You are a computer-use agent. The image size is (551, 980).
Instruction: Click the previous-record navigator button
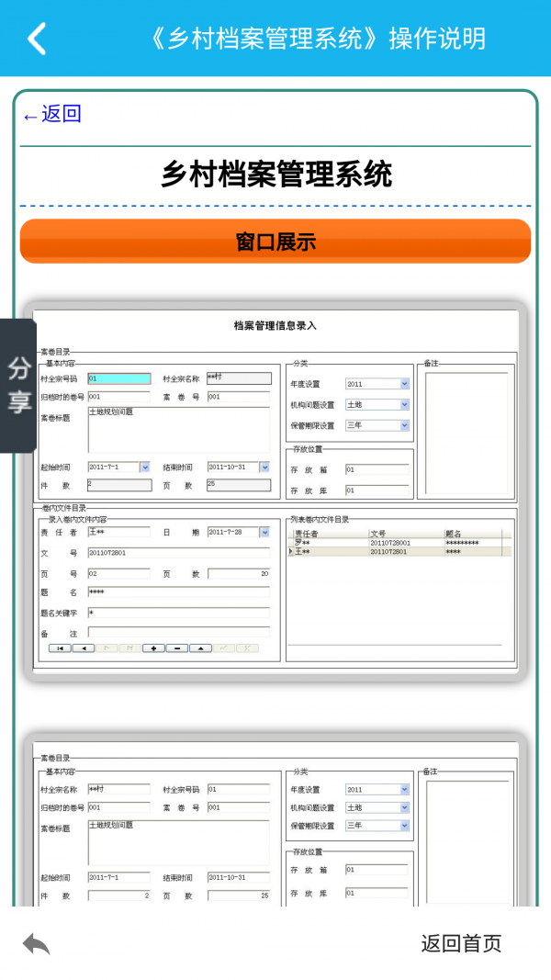[83, 648]
